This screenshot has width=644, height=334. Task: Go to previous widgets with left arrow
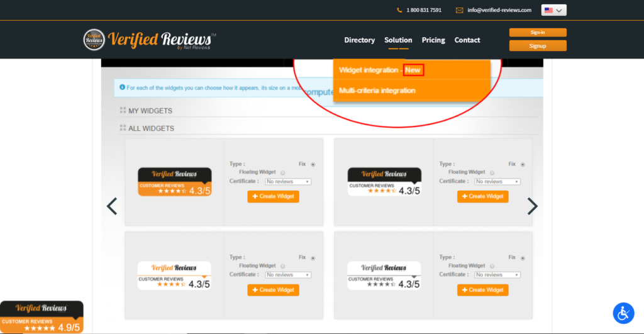point(112,206)
